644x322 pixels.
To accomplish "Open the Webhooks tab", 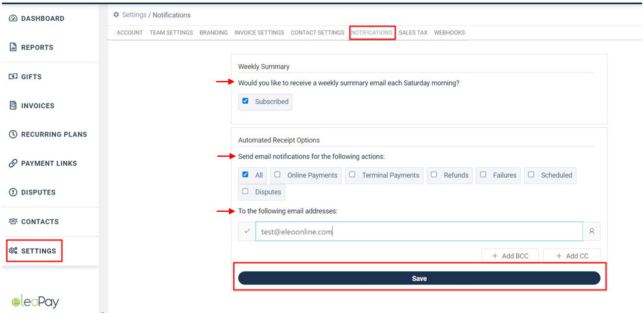I will point(449,32).
